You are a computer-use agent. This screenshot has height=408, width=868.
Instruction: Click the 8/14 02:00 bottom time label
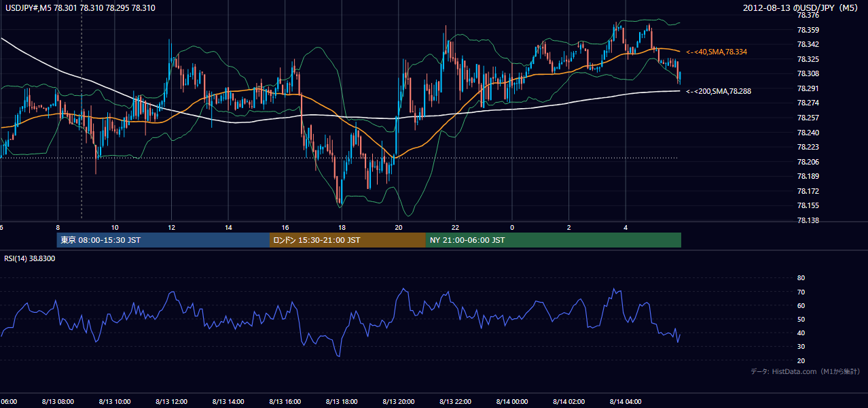568,401
